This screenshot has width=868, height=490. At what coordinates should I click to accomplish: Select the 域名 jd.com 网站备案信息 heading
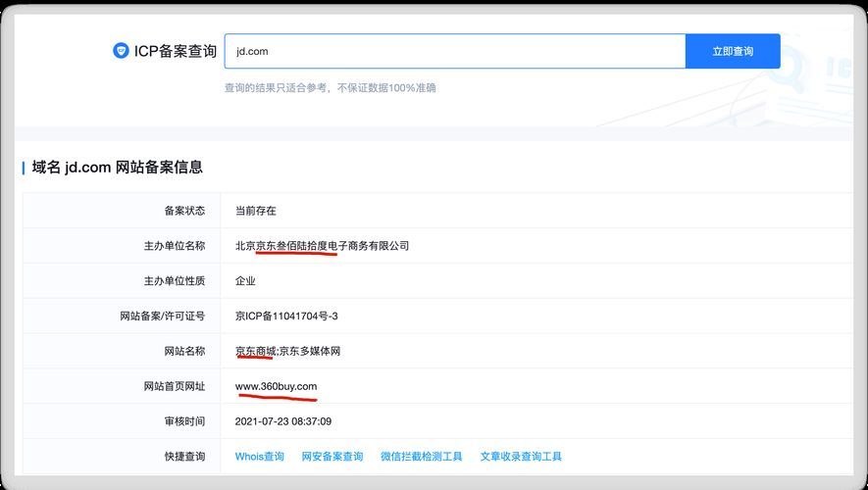click(x=118, y=167)
